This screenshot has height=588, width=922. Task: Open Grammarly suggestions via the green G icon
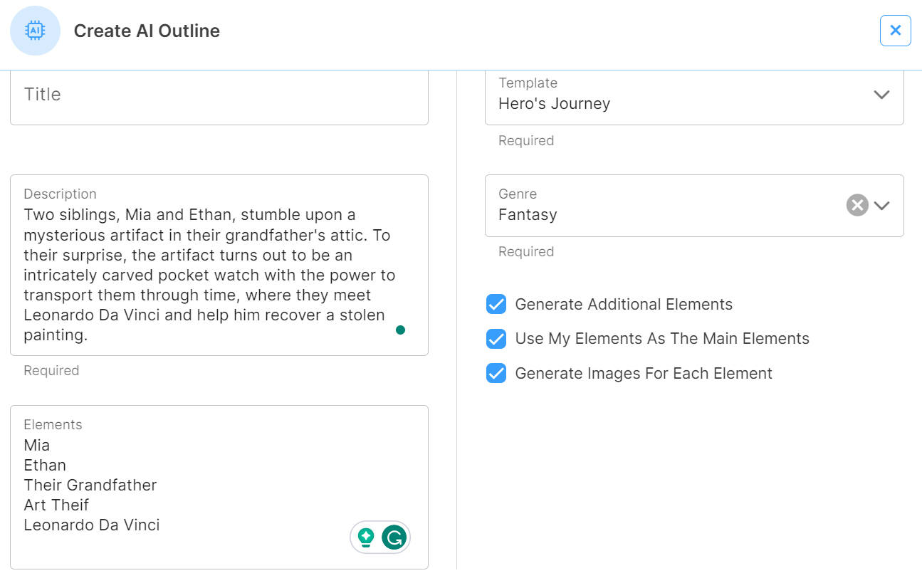click(x=394, y=537)
